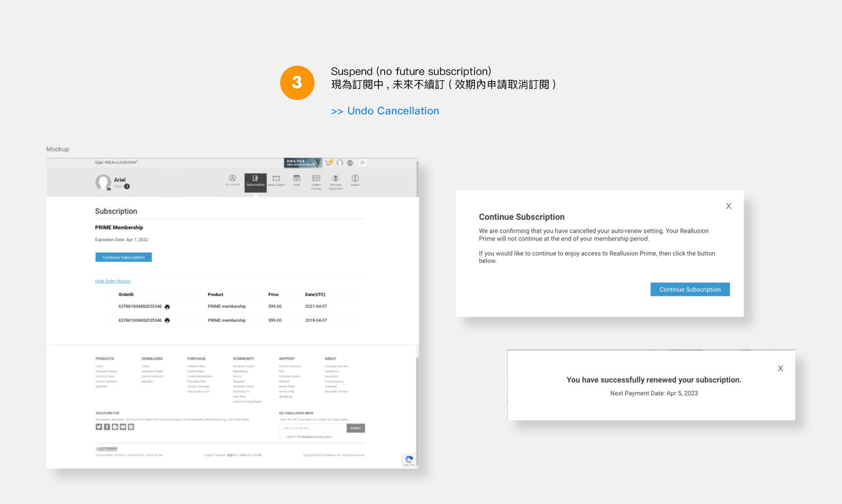Click the date 2018-04-07 cell
Viewport: 842px width, 504px height.
point(316,320)
